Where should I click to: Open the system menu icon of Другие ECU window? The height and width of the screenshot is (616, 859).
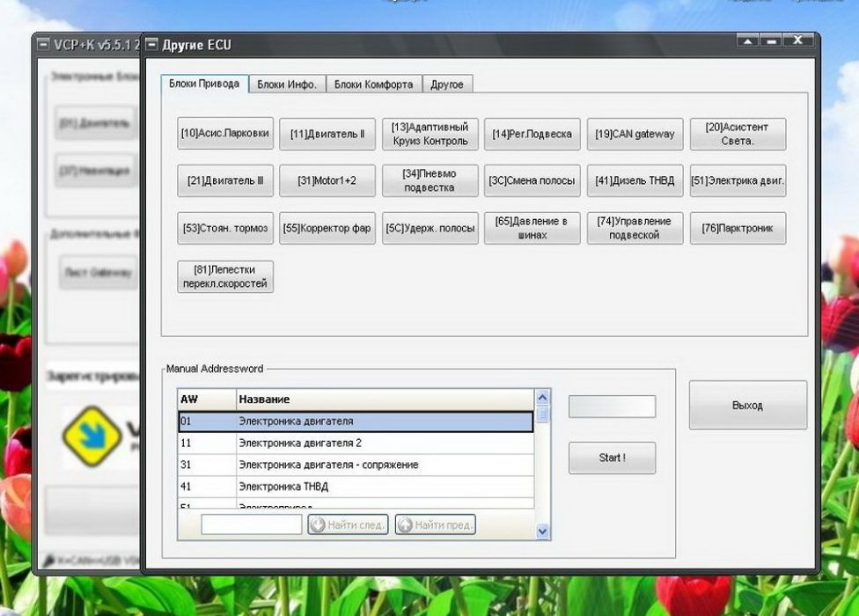click(151, 44)
